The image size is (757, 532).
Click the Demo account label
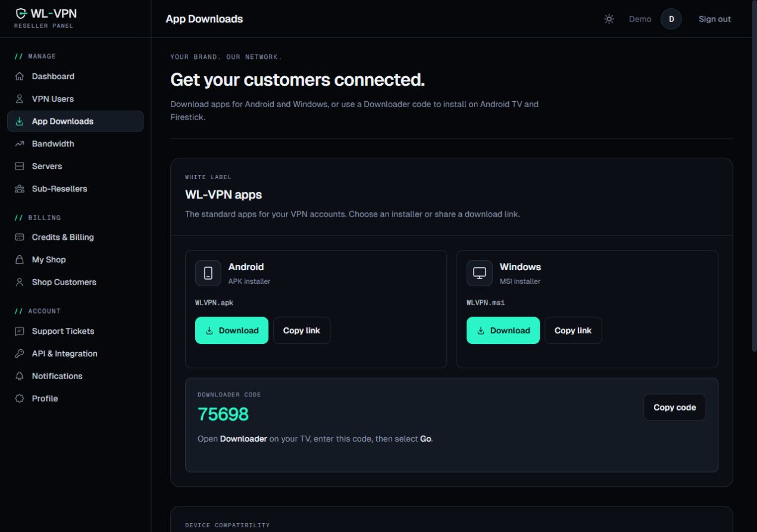tap(640, 19)
